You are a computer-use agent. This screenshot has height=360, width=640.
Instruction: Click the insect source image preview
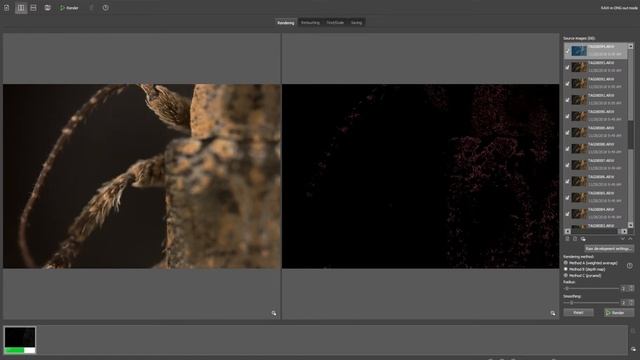pos(142,176)
